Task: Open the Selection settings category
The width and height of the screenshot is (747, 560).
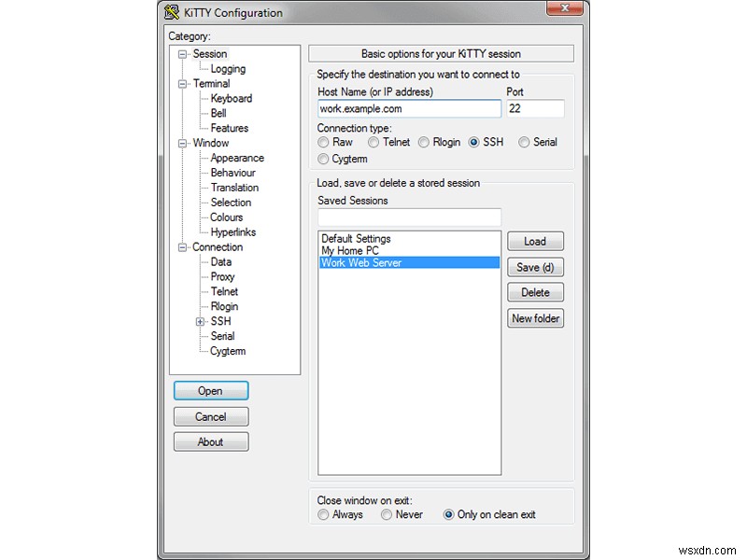Action: (231, 203)
